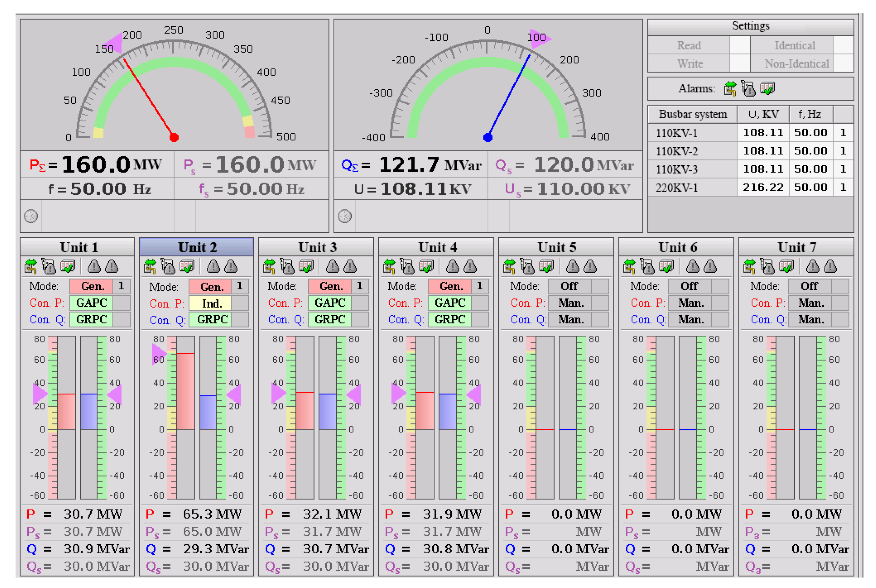Select the Unit 7 header tab
876x588 pixels.
click(x=796, y=247)
